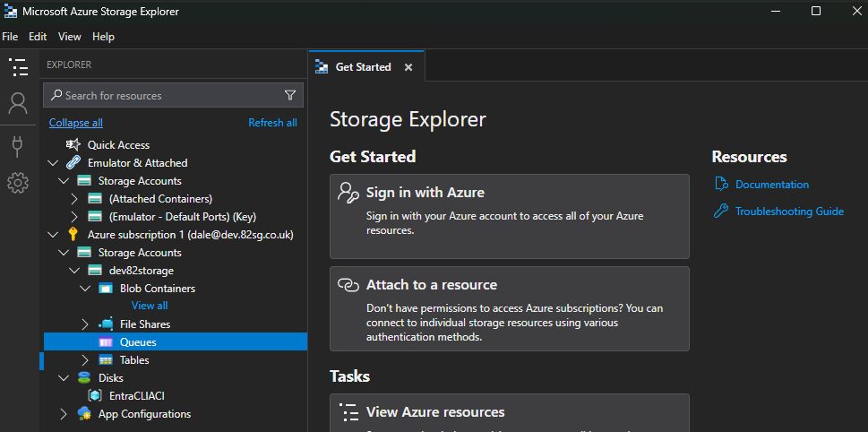The height and width of the screenshot is (432, 868).
Task: Open the File menu
Action: pyautogui.click(x=10, y=37)
